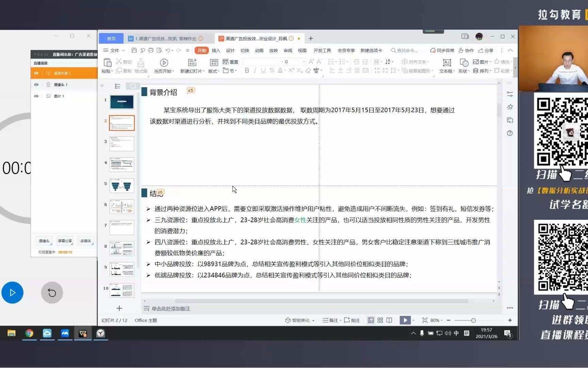Open the 审阅 ribbon tab
This screenshot has height=368, width=588.
tap(288, 50)
